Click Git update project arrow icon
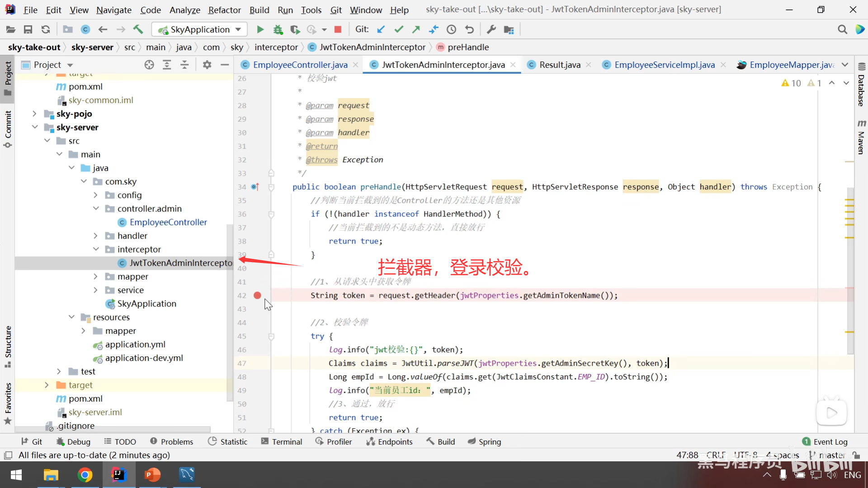 (x=381, y=30)
